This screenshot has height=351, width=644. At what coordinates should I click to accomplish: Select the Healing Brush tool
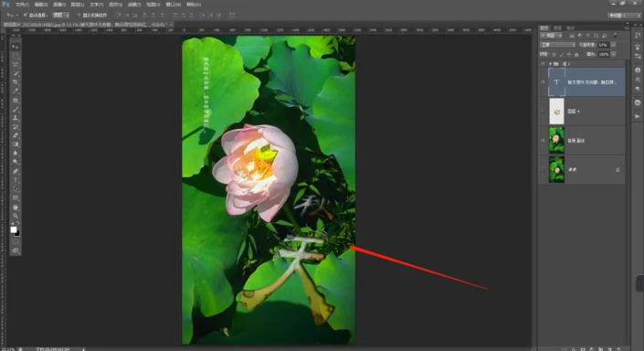click(16, 101)
